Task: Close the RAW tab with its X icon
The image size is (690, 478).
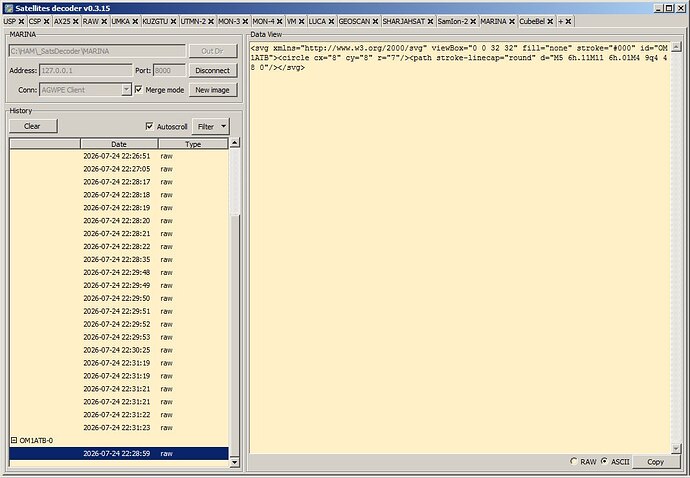Action: click(104, 22)
